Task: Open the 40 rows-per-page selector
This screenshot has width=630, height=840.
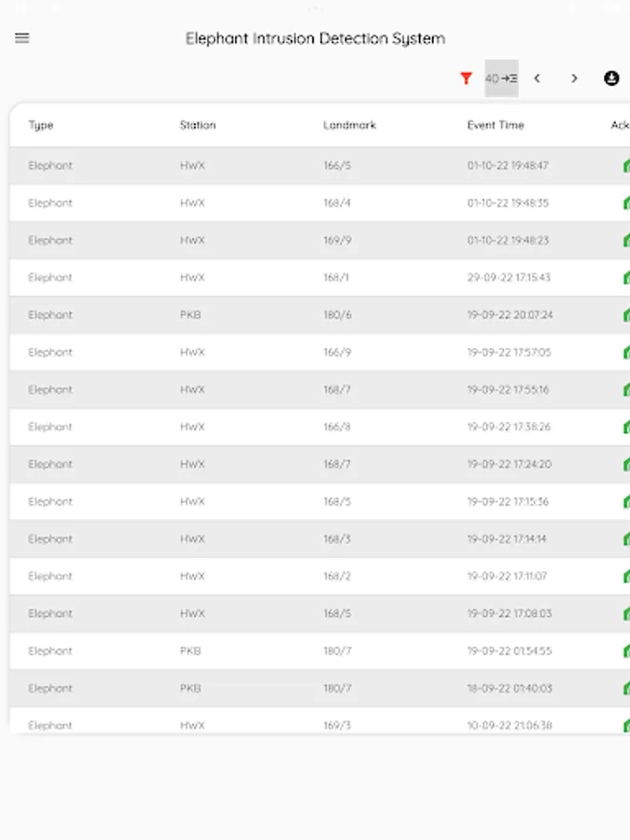Action: [501, 78]
